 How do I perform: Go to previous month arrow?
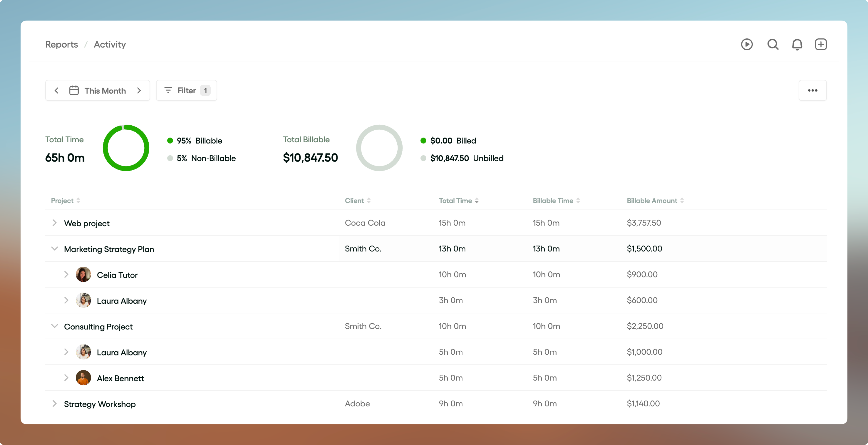(57, 90)
